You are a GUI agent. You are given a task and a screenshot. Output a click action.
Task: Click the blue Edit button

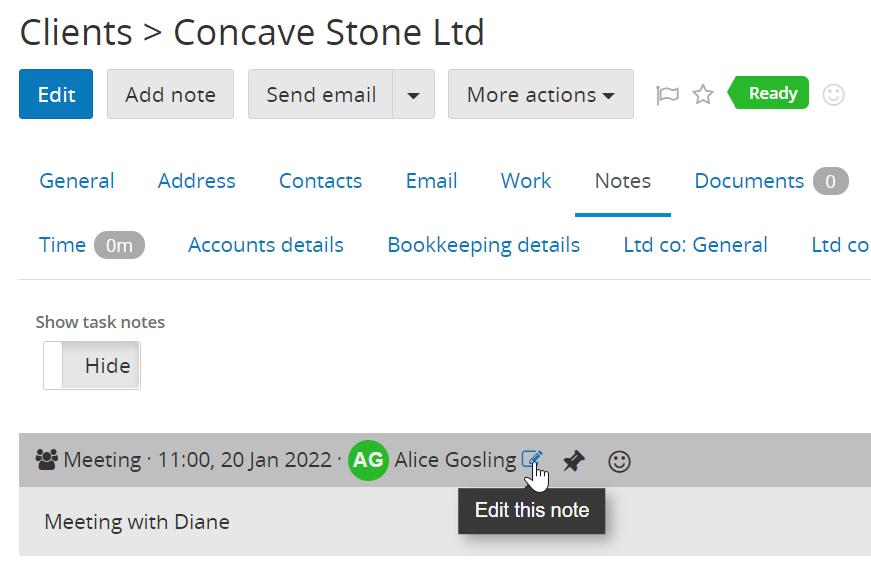coord(56,94)
